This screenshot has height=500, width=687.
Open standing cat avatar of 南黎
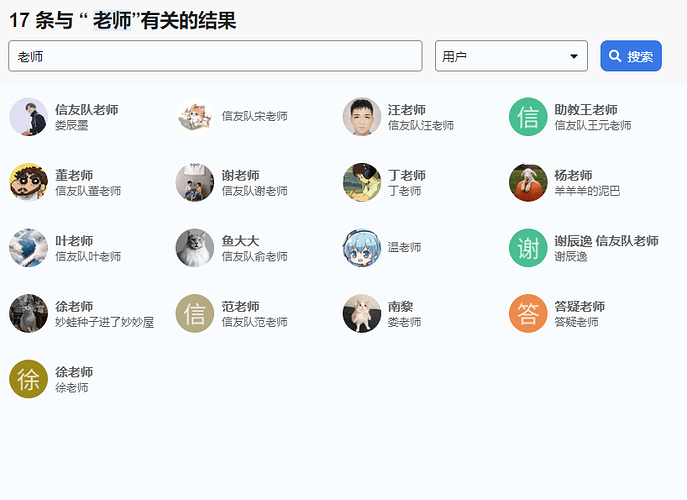(x=362, y=313)
